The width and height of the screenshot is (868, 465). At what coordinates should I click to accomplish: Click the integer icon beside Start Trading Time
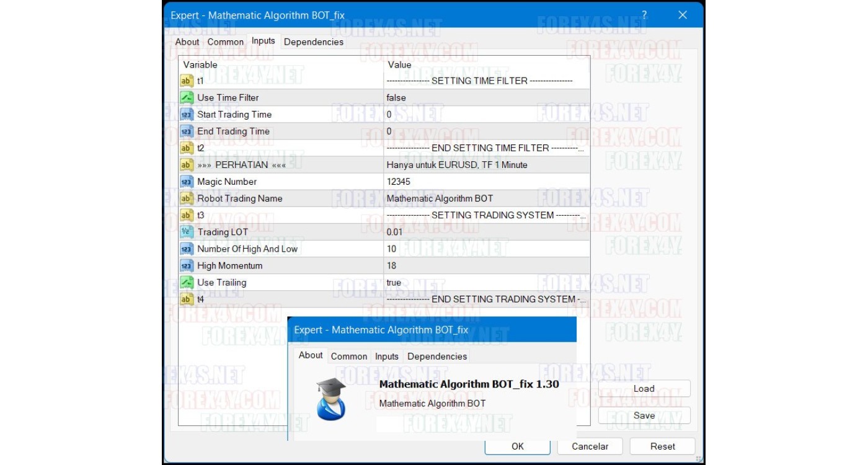point(187,114)
